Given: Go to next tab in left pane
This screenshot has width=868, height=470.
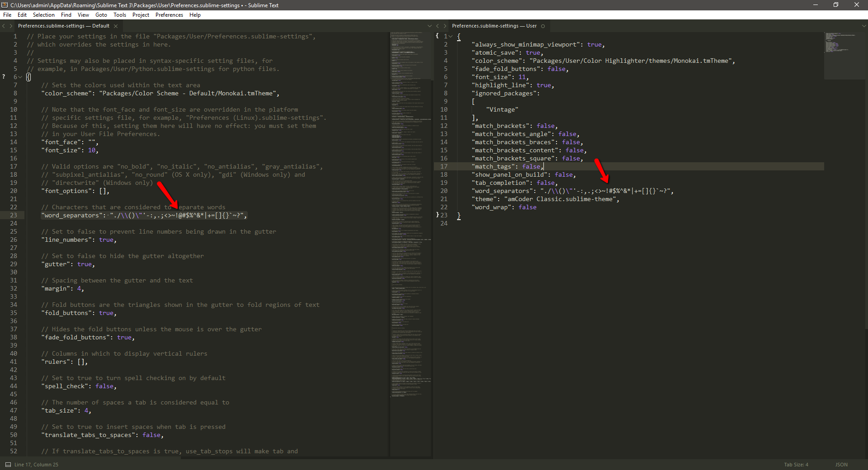Looking at the screenshot, I should 11,26.
